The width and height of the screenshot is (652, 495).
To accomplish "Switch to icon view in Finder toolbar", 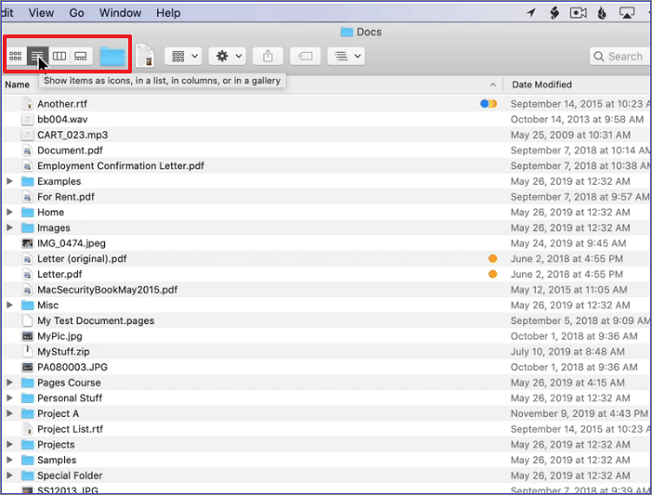I will (x=15, y=56).
